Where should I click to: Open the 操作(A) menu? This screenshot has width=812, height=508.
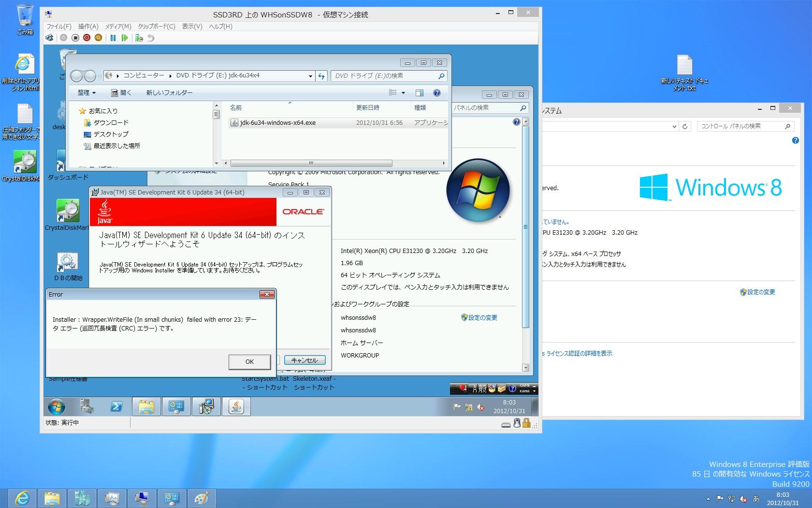click(x=88, y=27)
